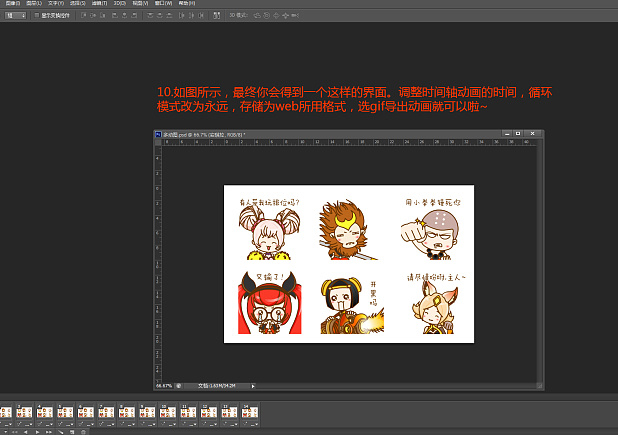Click the distribute bottom edges icon
The width and height of the screenshot is (618, 435).
point(169,15)
